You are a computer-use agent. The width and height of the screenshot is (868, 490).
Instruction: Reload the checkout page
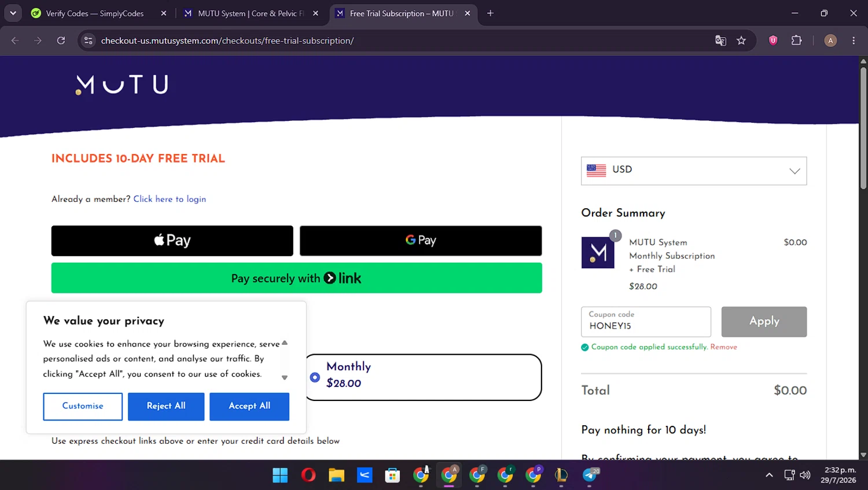61,40
